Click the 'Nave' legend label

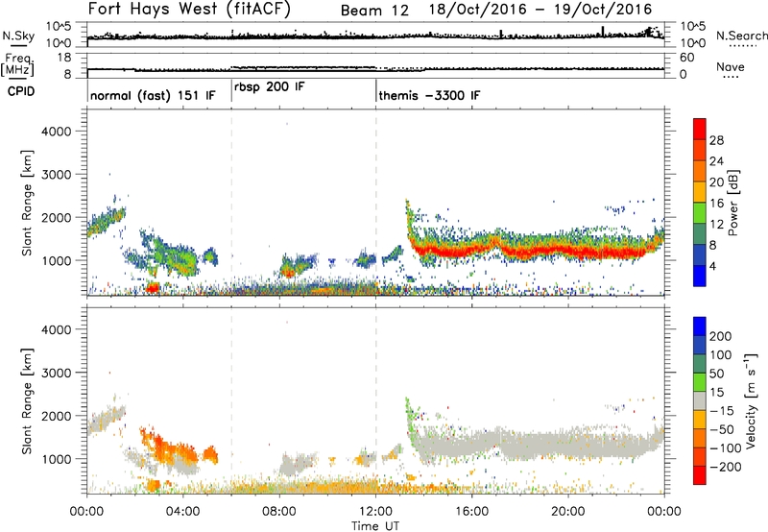pyautogui.click(x=730, y=67)
